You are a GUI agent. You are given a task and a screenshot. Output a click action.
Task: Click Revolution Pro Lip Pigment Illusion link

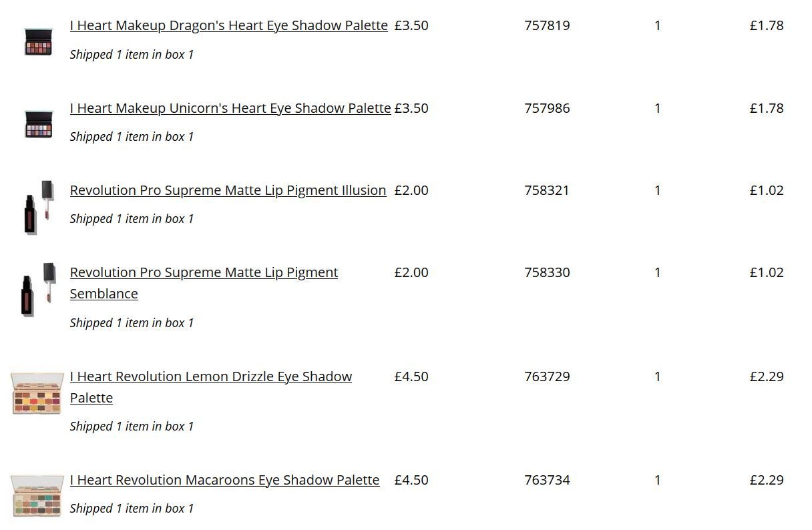tap(228, 190)
